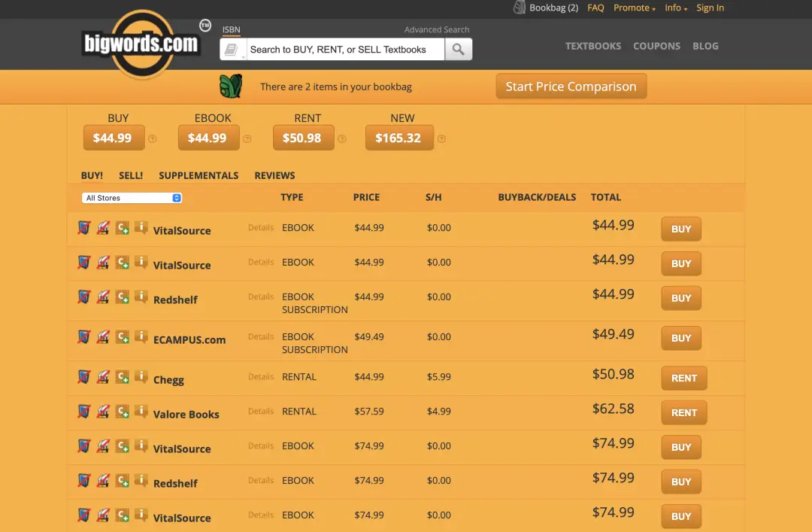Screen dimensions: 812x532
Task: Click the help icon beside the RENT price
Action: tap(342, 139)
